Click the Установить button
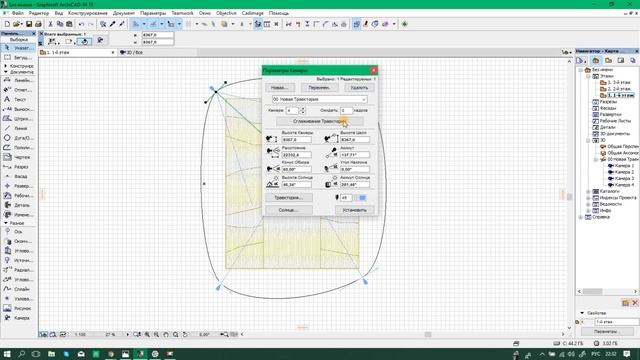Image resolution: width=640 pixels, height=360 pixels. click(354, 210)
